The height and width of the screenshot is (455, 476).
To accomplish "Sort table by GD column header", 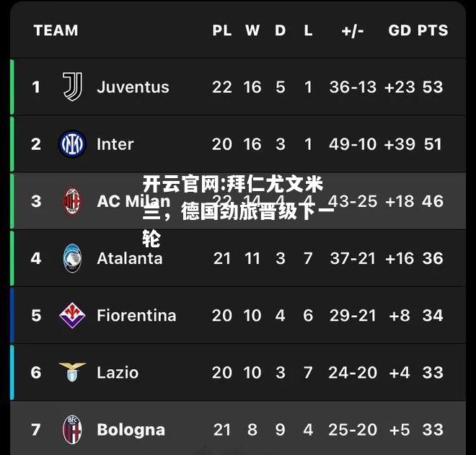I will [x=400, y=30].
